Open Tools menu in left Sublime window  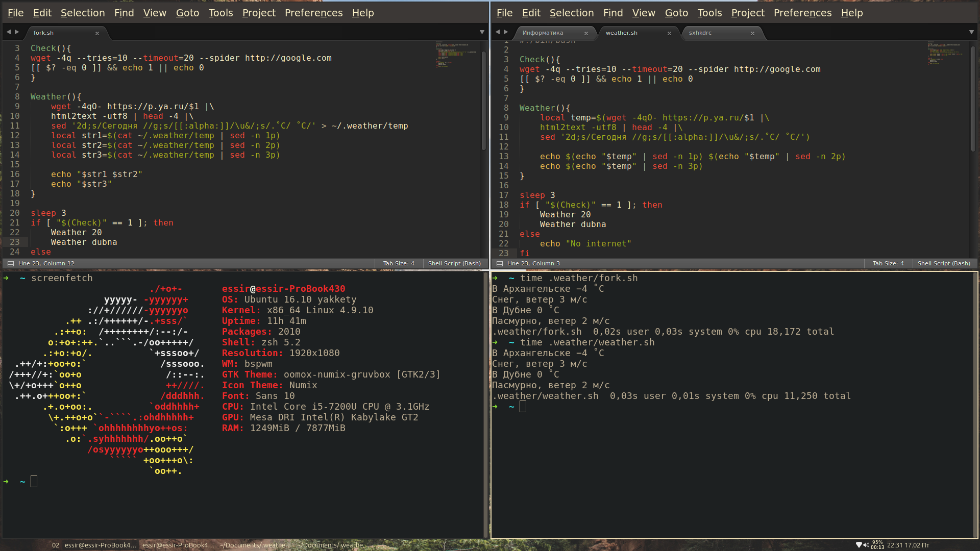coord(220,13)
